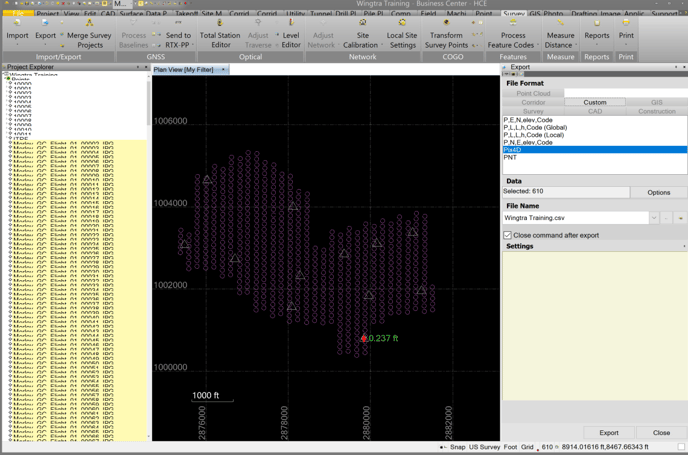Toggle Snap in the status bar
Screen dimensions: 688x455
click(x=458, y=447)
